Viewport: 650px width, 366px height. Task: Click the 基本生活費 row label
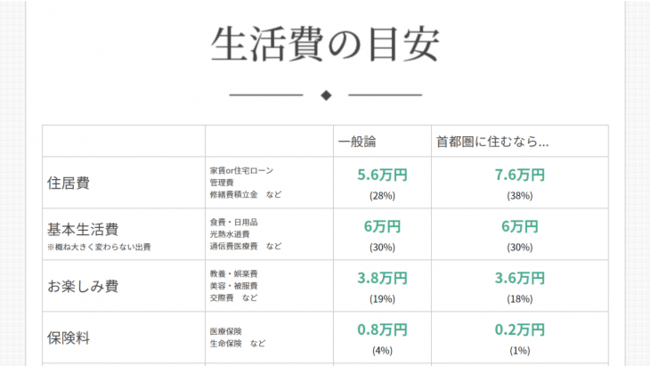coord(83,229)
